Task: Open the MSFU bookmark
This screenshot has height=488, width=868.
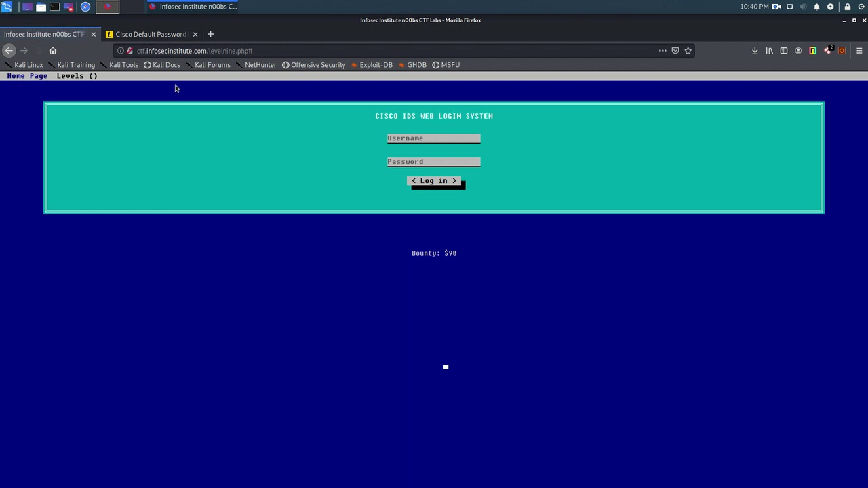Action: pyautogui.click(x=446, y=65)
